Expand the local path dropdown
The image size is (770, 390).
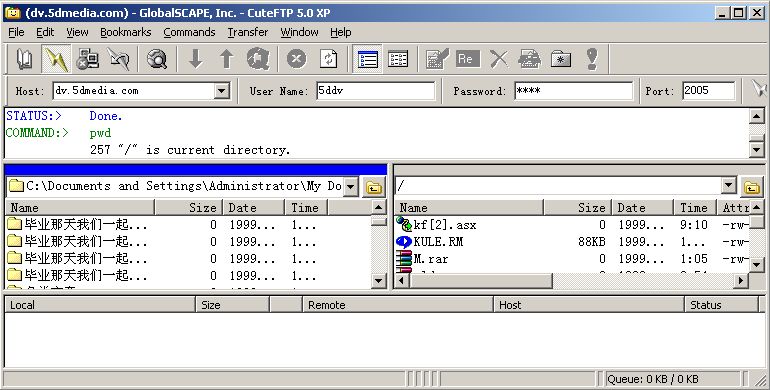point(351,187)
